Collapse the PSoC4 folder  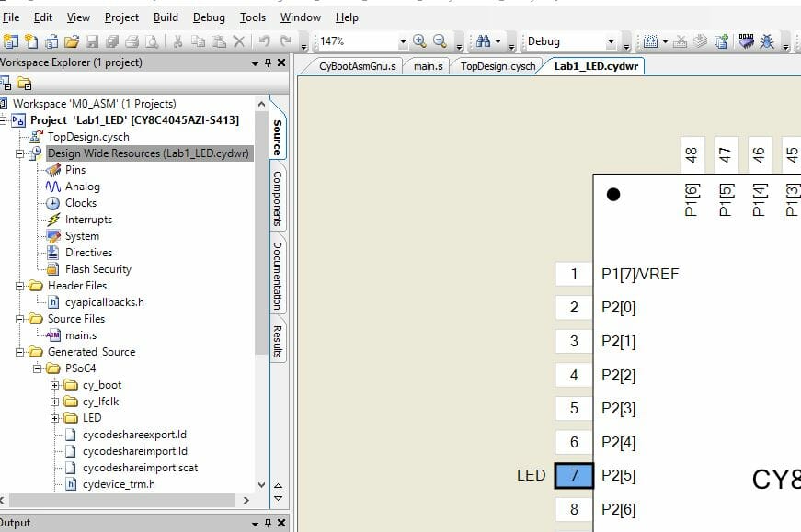(x=37, y=368)
